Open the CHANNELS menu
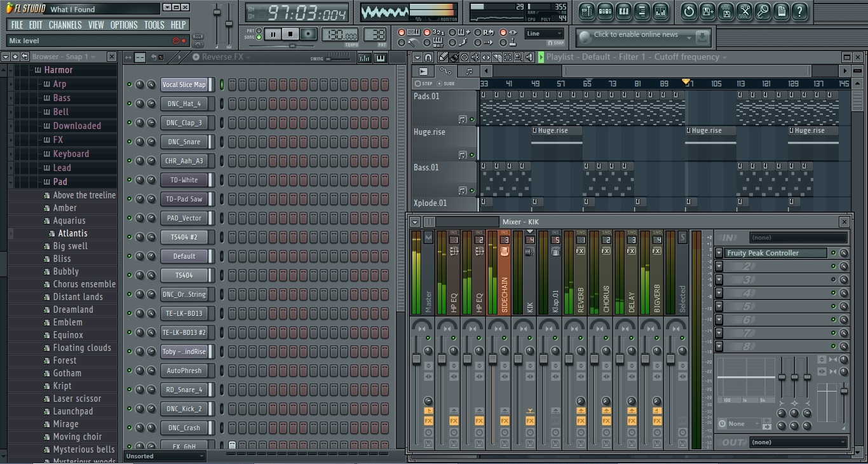This screenshot has width=868, height=464. pos(65,25)
